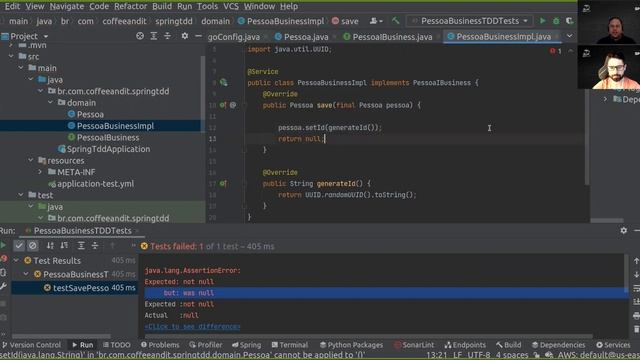Open Project panel settings gear
640x360 pixels.
(185, 36)
